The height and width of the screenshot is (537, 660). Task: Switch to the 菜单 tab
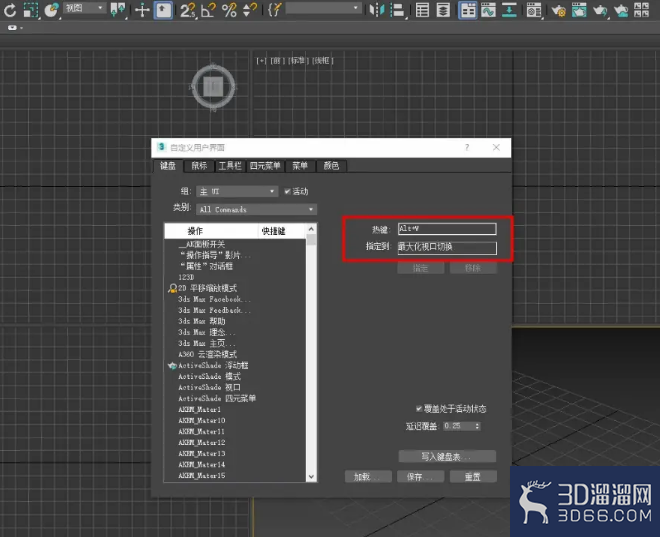300,166
